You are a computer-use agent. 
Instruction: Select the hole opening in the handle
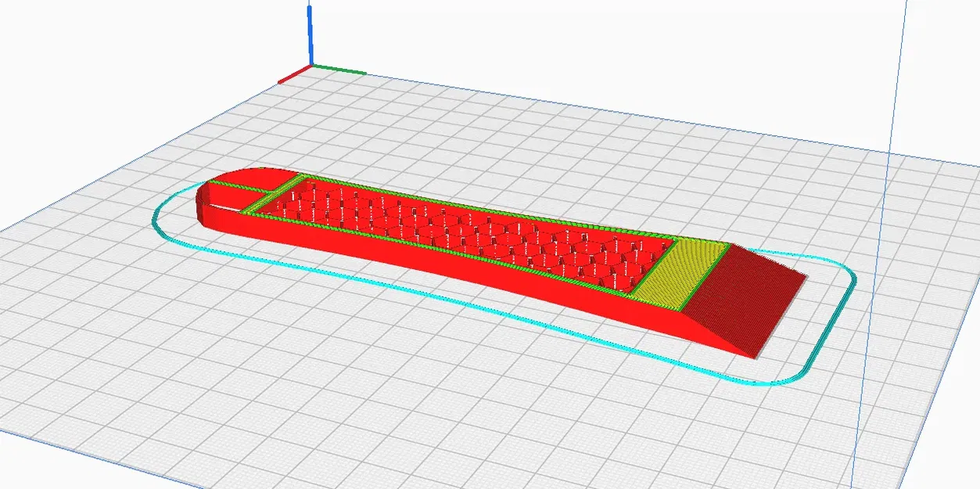[222, 206]
